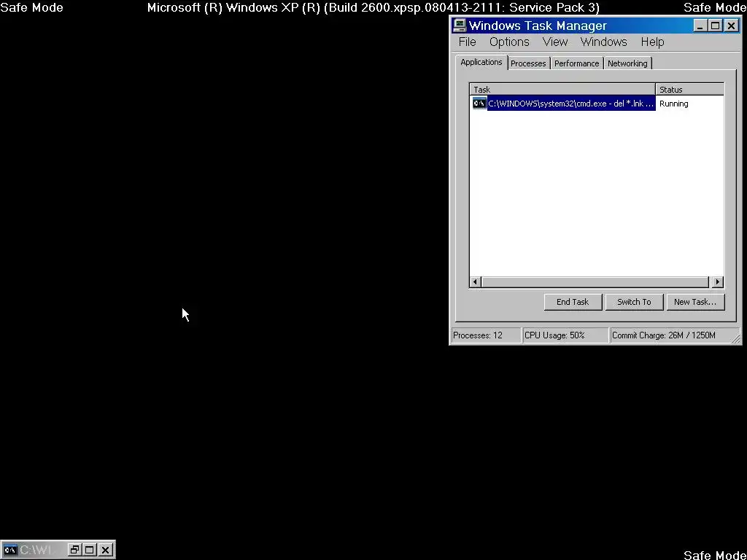Sort by the Status column header
Screen dimensions: 747x560
[690, 90]
